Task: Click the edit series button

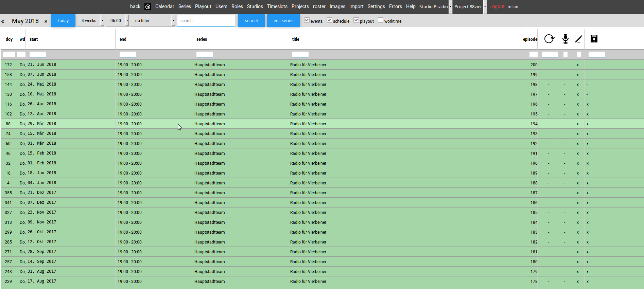Action: point(283,21)
